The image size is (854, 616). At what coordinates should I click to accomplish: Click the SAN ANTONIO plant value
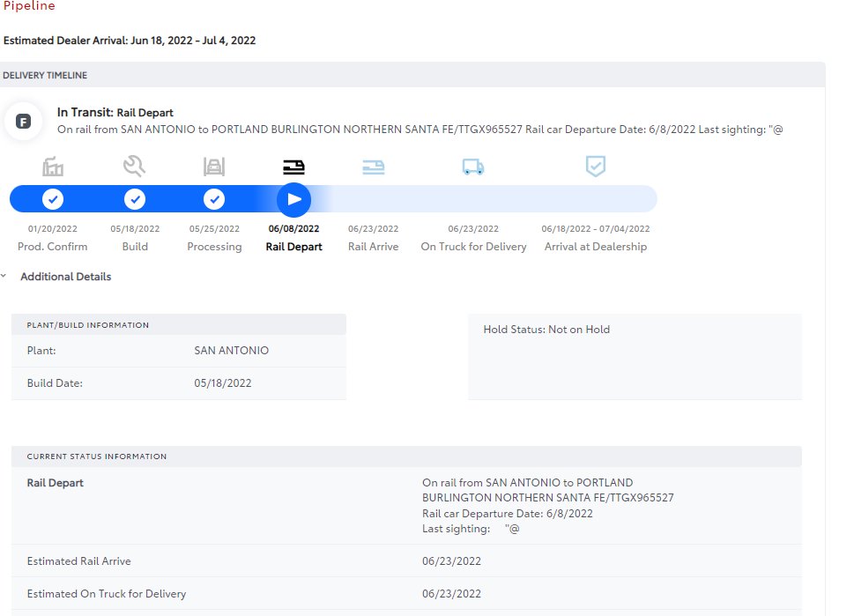point(232,350)
